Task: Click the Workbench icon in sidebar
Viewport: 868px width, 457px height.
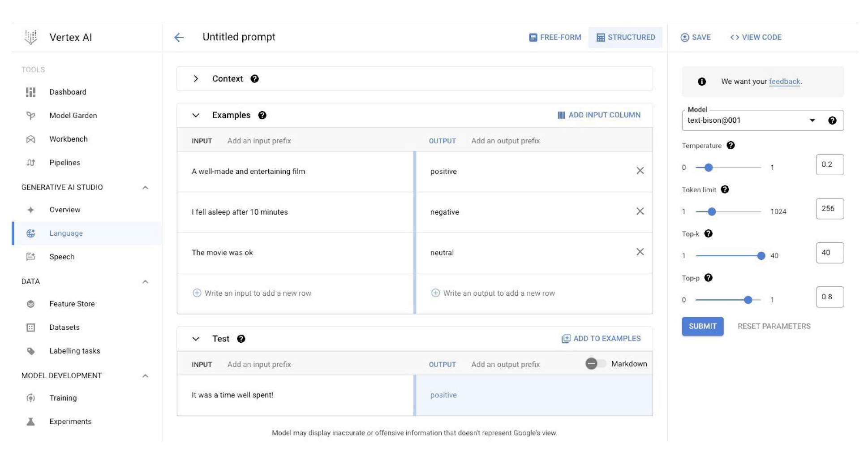Action: click(x=30, y=139)
